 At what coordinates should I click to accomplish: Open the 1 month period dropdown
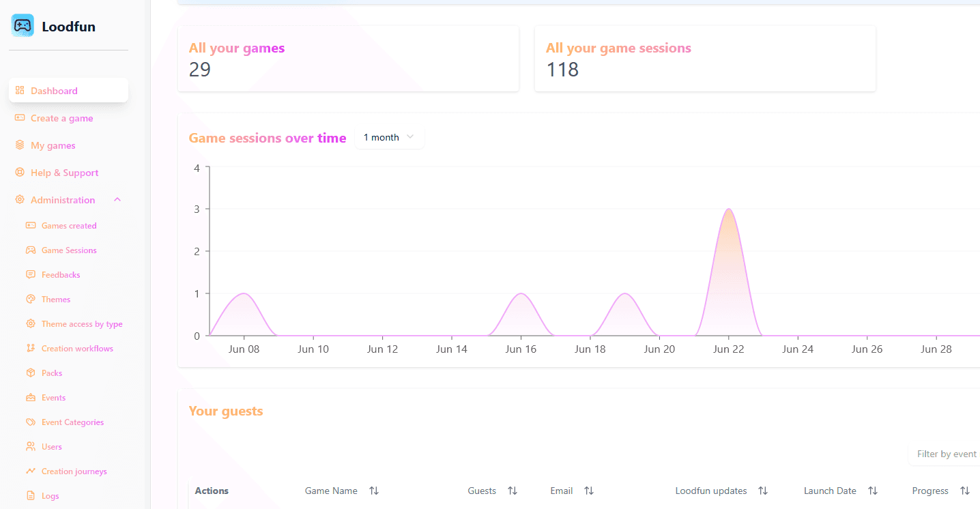[x=389, y=137]
